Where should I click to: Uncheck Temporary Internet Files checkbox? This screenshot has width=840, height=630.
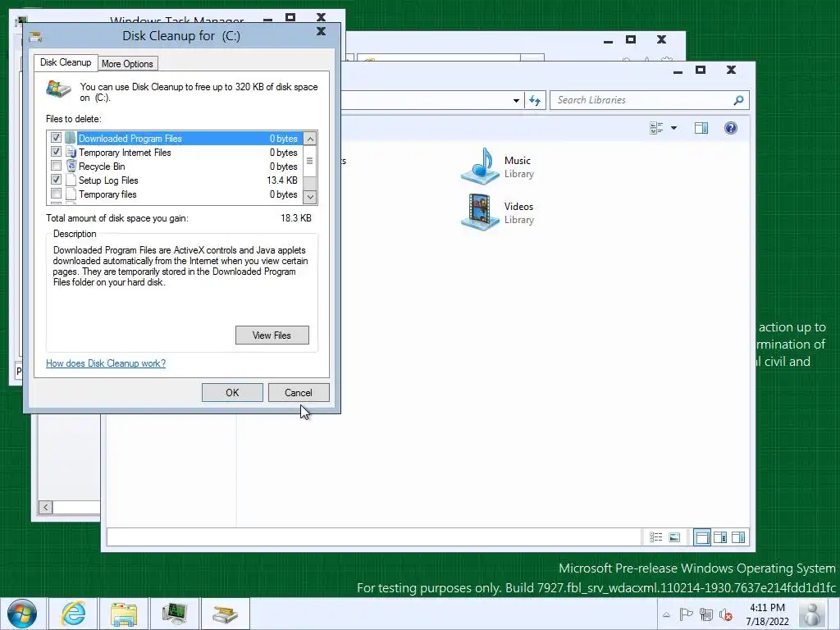pos(56,152)
